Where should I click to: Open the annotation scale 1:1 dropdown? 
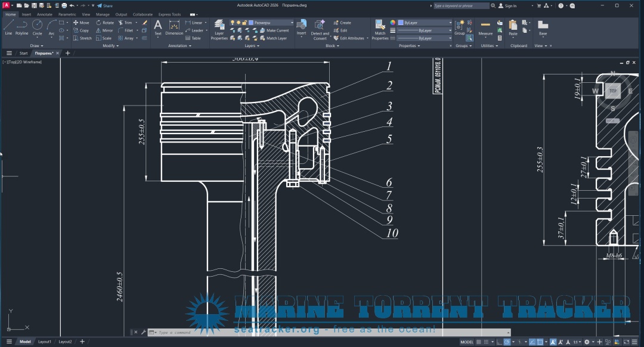[x=577, y=342]
